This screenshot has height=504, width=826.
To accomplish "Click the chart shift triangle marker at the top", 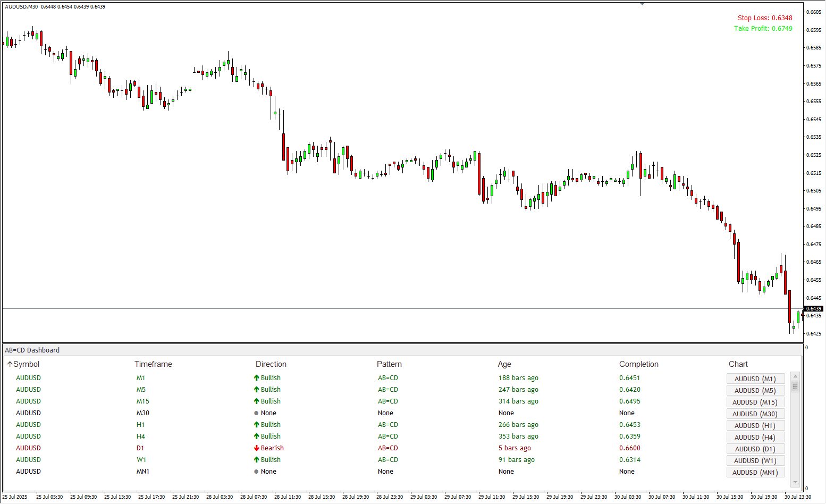I will (x=642, y=4).
